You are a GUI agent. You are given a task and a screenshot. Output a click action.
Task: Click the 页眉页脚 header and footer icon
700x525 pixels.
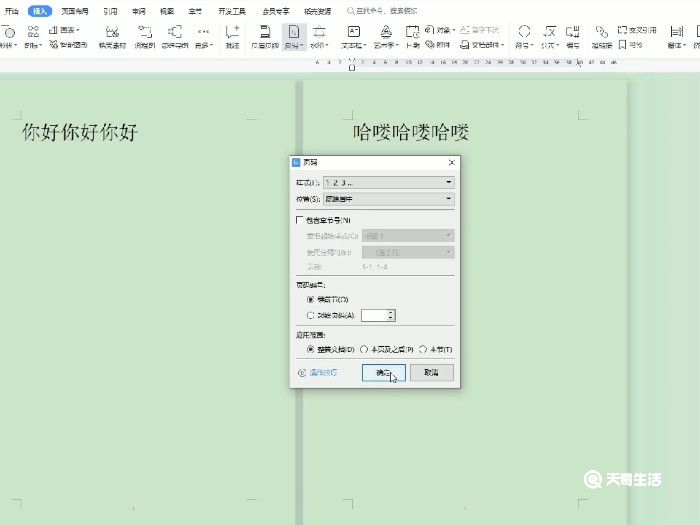pyautogui.click(x=265, y=32)
